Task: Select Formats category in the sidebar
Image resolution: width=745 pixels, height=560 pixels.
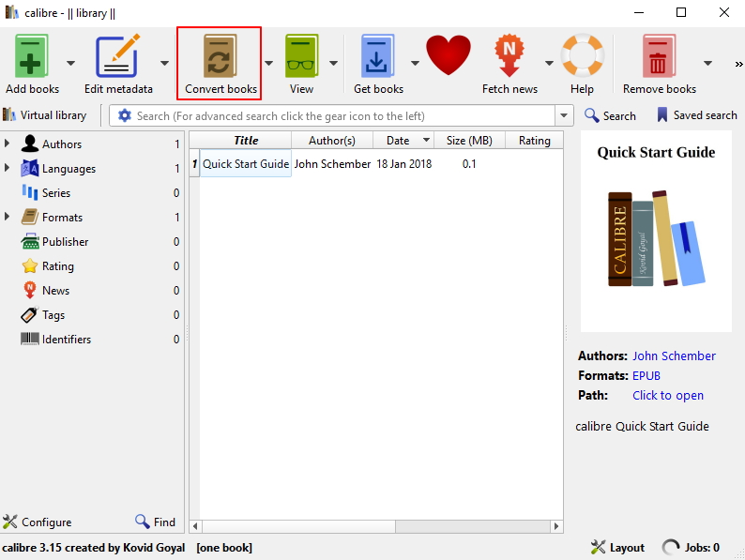Action: coord(62,218)
